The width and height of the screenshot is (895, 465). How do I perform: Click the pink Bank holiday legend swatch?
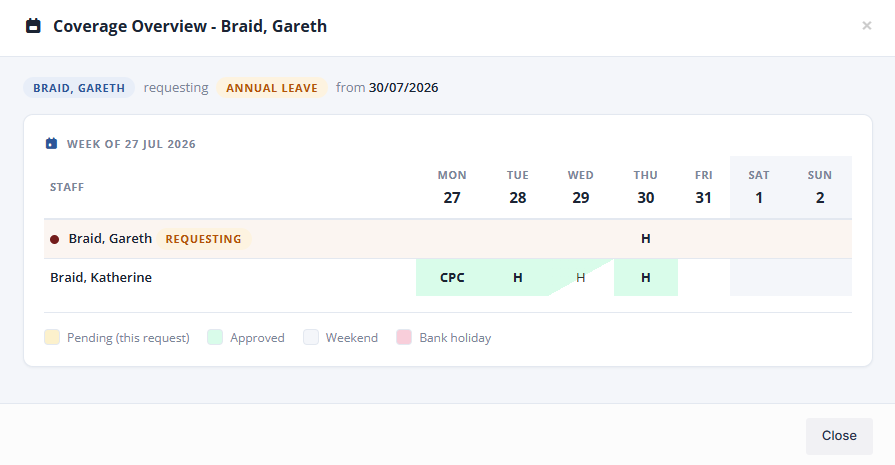click(404, 337)
